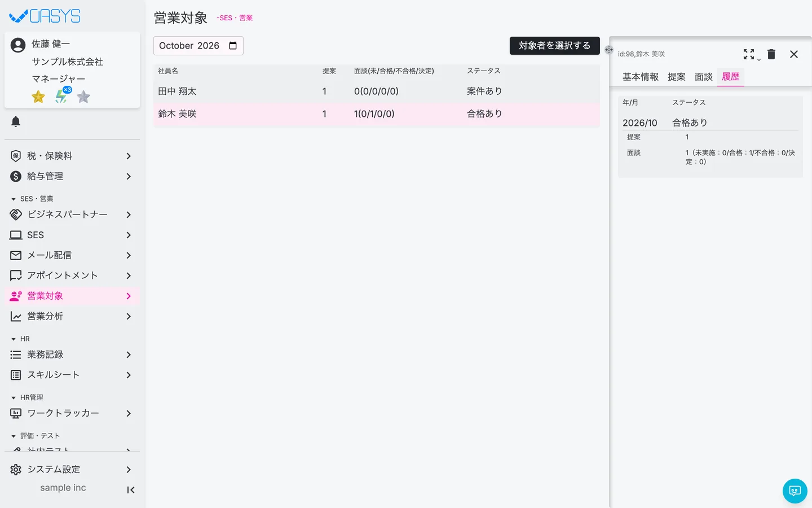This screenshot has height=508, width=812.
Task: Click the アポイントメント chat icon
Action: (x=16, y=275)
